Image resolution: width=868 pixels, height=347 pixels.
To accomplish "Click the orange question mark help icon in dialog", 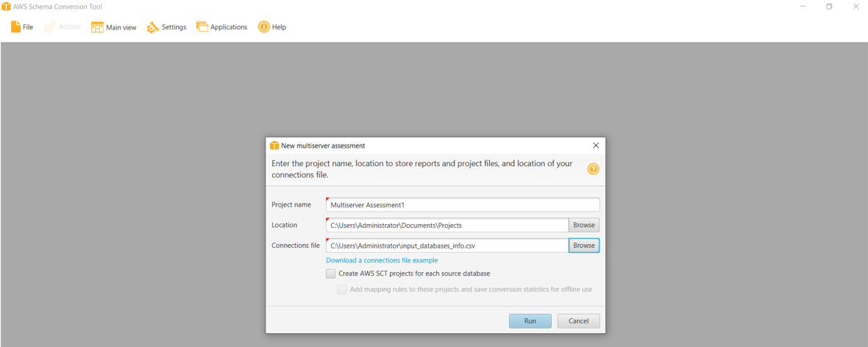I will [x=593, y=169].
